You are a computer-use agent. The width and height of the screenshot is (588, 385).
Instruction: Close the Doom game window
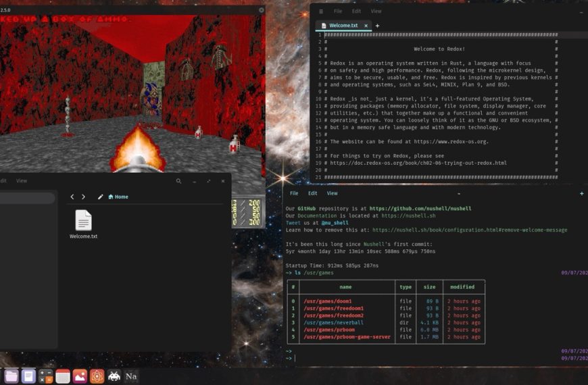pyautogui.click(x=262, y=10)
